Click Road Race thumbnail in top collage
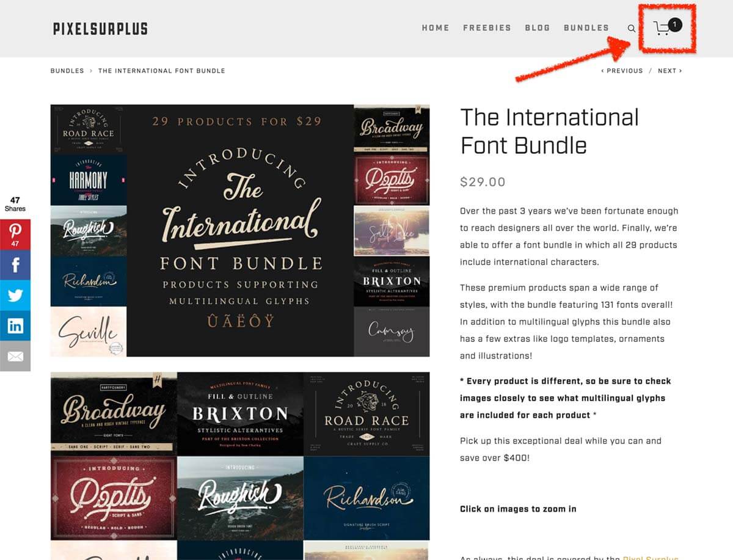733x560 pixels. [x=89, y=129]
